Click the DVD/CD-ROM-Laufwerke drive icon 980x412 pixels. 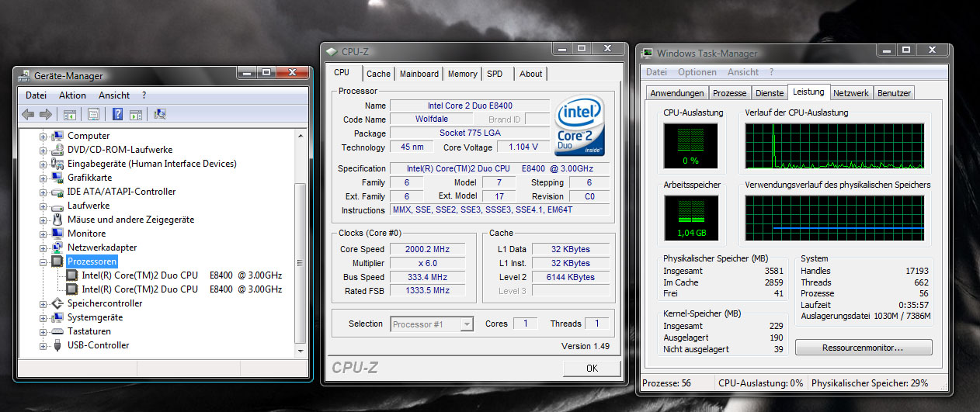(x=57, y=150)
